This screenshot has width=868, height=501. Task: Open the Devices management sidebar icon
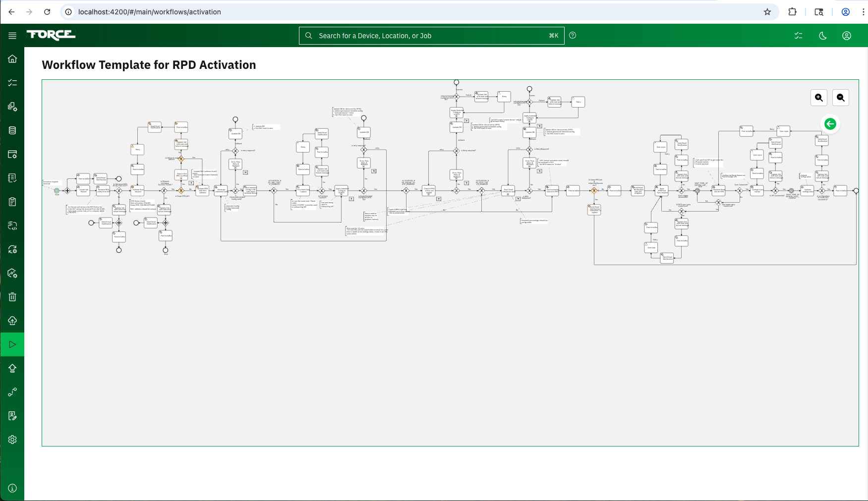[x=12, y=107]
